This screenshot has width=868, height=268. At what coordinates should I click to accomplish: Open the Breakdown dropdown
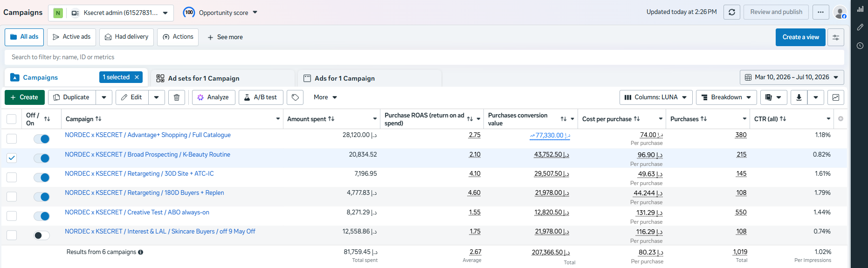[x=726, y=97]
